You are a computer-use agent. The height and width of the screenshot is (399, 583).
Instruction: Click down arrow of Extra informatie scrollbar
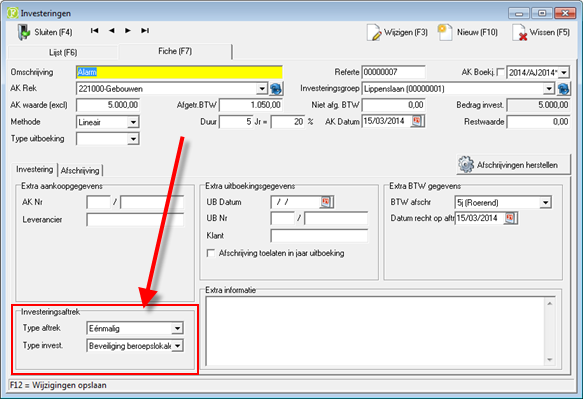click(x=550, y=360)
